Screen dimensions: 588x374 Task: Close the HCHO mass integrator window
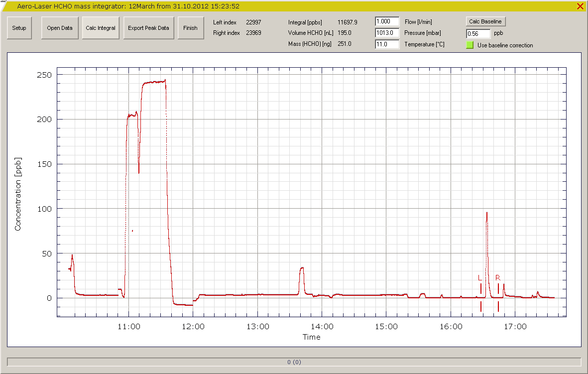coord(580,6)
